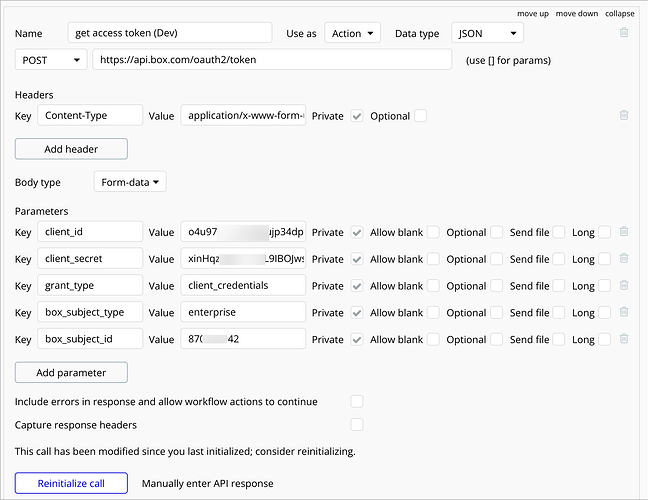Screen dimensions: 648x500
Task: Delete the box_subject_id parameter trash icon
Action: [x=624, y=339]
